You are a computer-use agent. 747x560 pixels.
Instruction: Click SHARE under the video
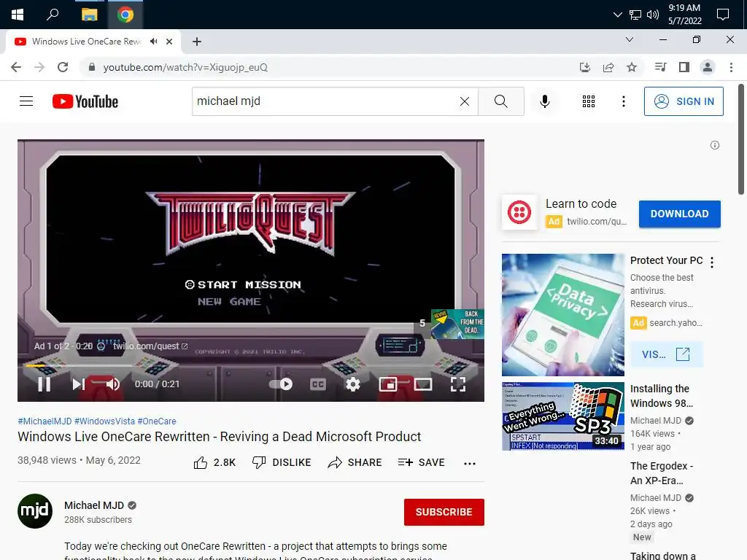[355, 462]
